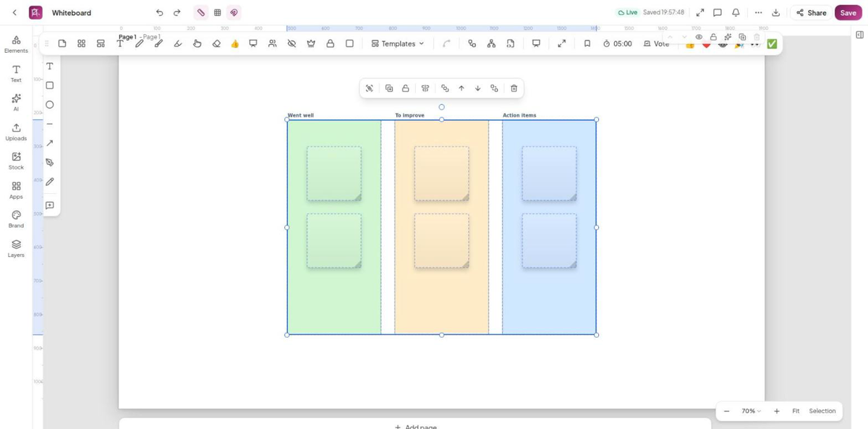Click the participants people icon
Image resolution: width=868 pixels, height=429 pixels.
(272, 43)
